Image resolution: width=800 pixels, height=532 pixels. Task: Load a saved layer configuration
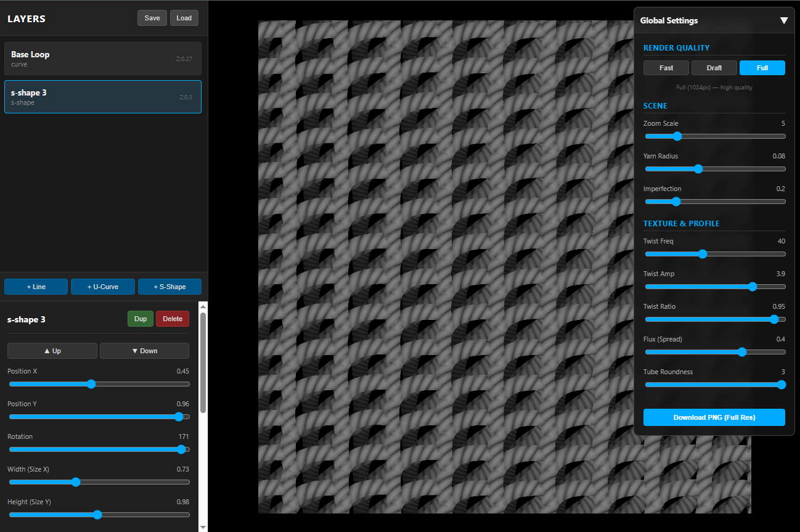[x=184, y=17]
